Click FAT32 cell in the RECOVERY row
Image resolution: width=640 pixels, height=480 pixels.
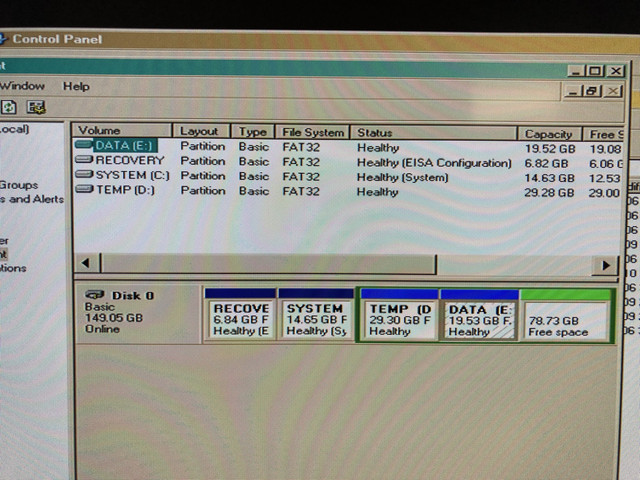[x=301, y=162]
